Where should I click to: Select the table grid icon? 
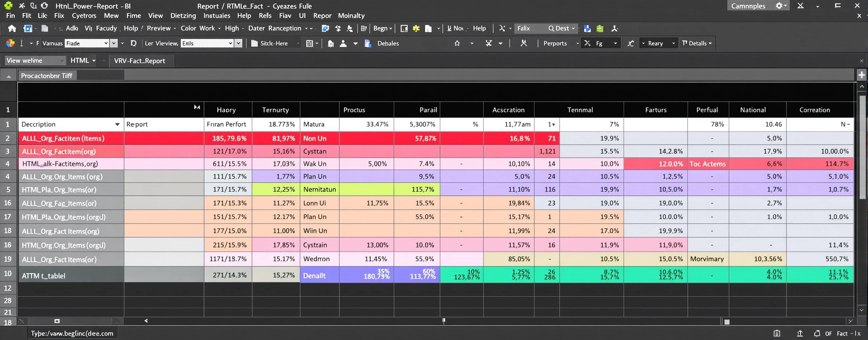[x=309, y=43]
